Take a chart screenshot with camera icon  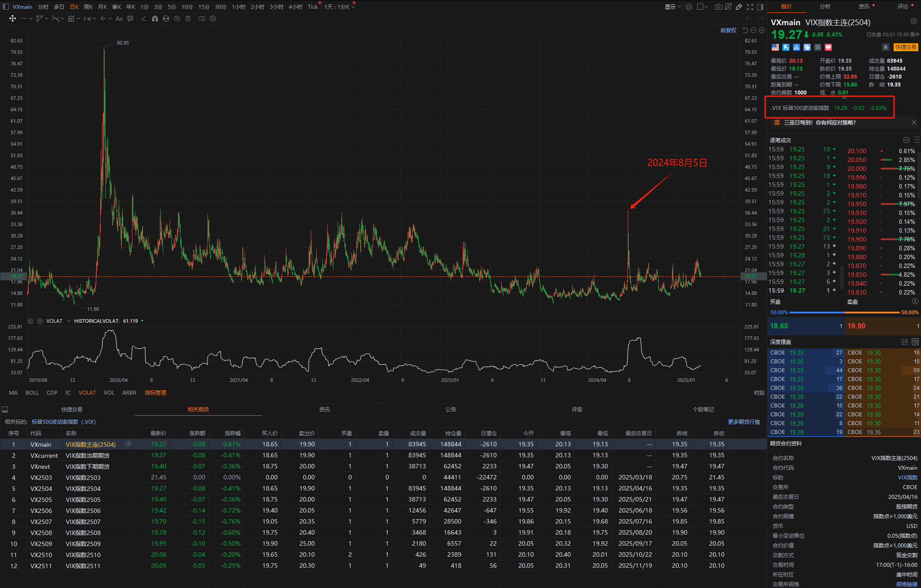(x=719, y=7)
